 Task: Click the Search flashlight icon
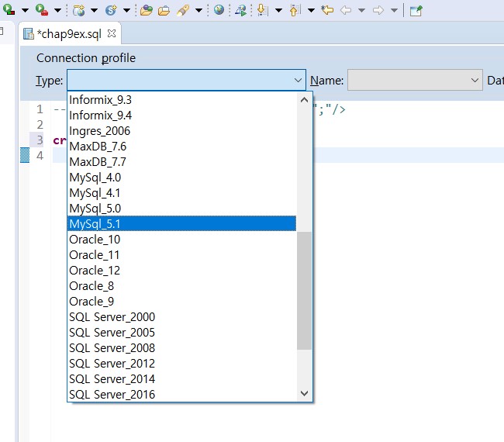[182, 10]
